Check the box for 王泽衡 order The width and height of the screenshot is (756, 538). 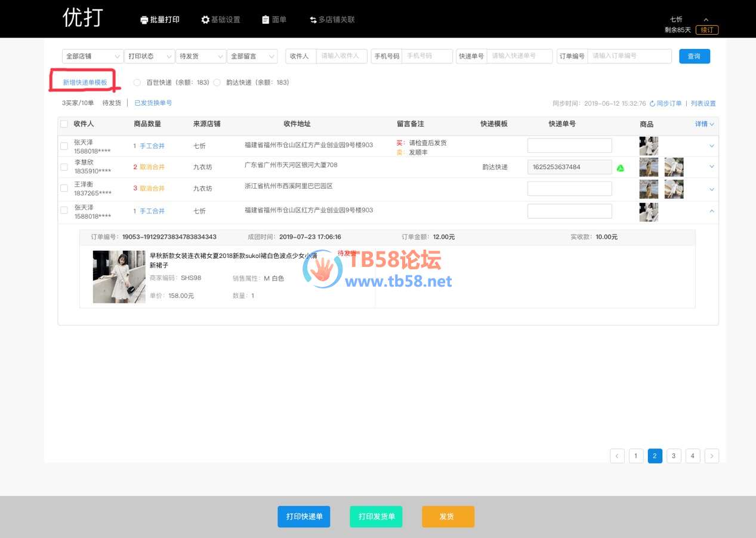pyautogui.click(x=64, y=188)
